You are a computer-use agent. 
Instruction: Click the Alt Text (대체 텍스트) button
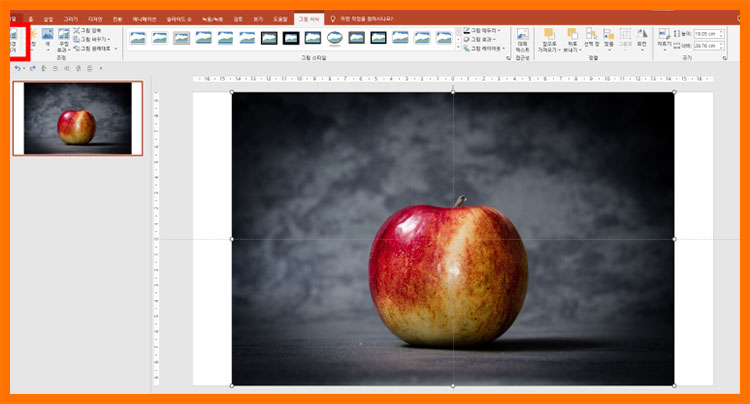tap(522, 41)
